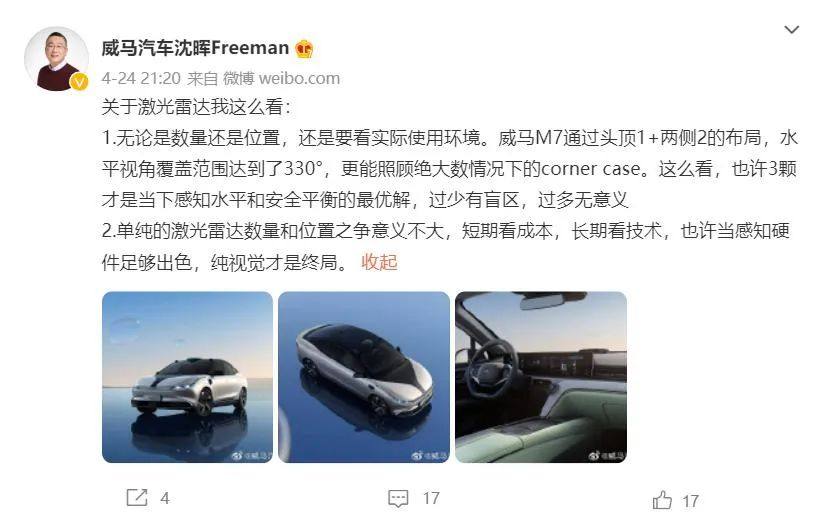Viewport: 822px width, 520px height.
Task: Open the front view car photo
Action: 187,377
